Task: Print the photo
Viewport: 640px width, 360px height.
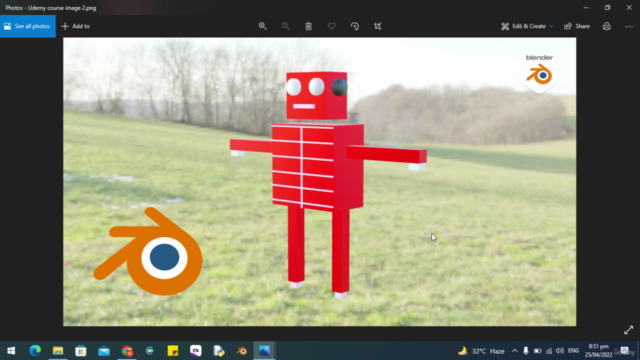Action: pyautogui.click(x=607, y=26)
